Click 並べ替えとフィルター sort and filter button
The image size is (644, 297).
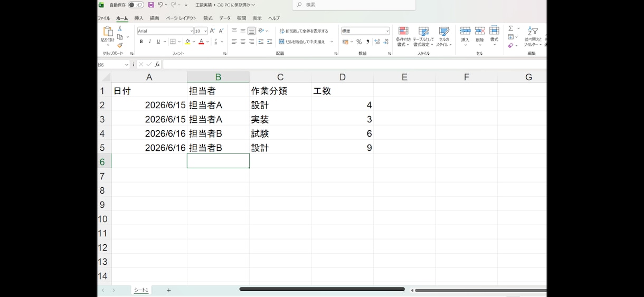(533, 36)
